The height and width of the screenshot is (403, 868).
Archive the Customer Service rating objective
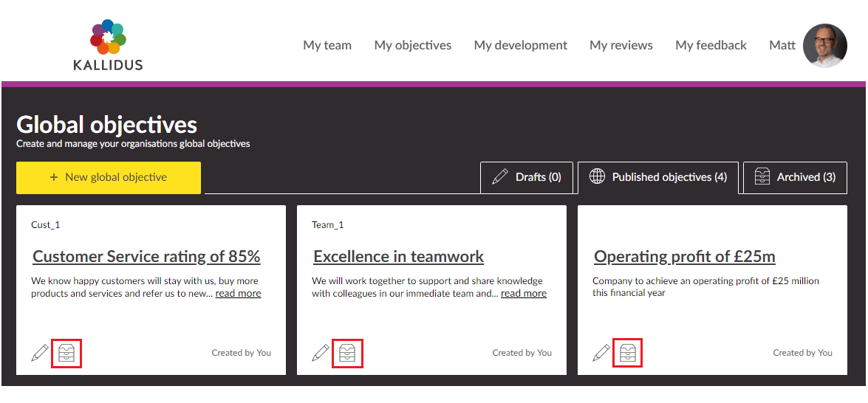coord(66,353)
